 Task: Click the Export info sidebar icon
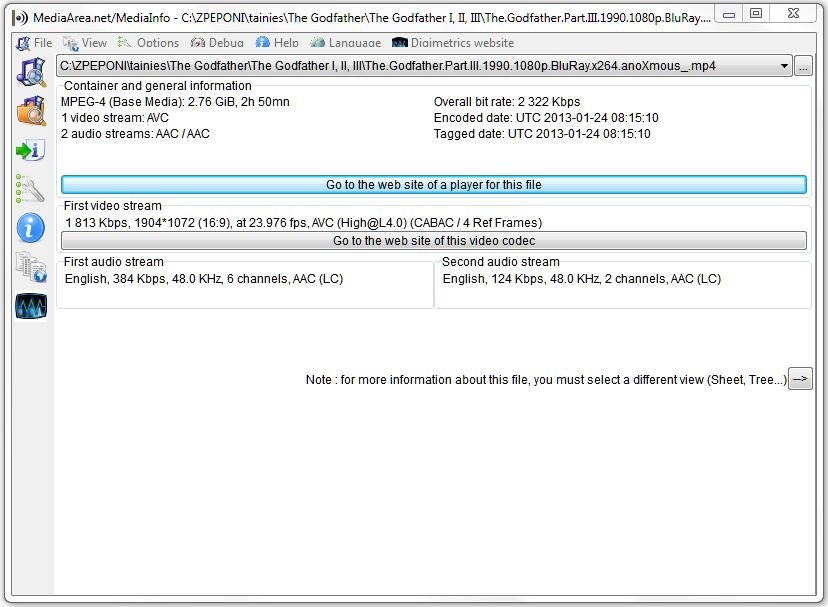[31, 150]
